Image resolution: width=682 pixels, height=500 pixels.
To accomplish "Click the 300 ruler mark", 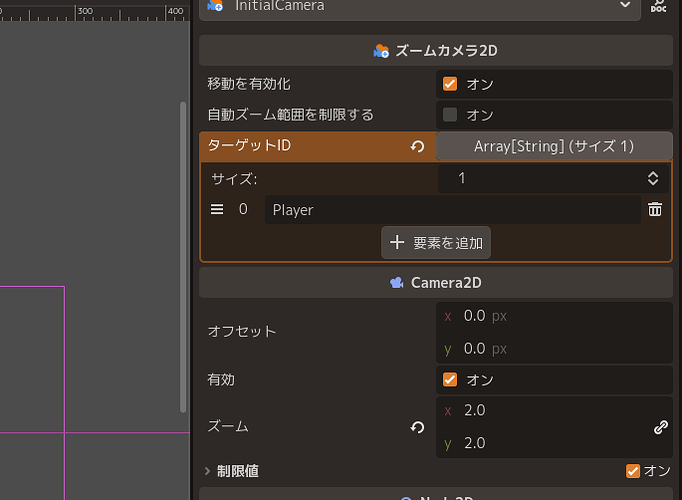I will tap(85, 11).
